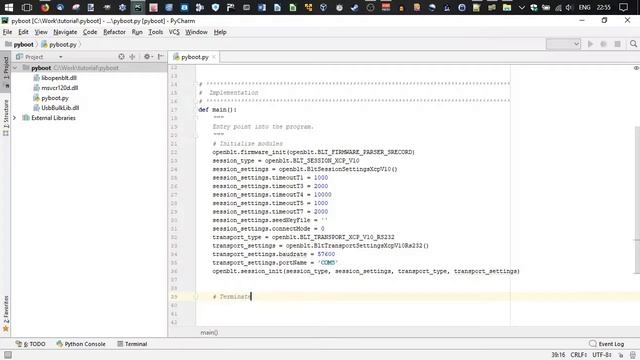Open the Windows Start menu
Image resolution: width=640 pixels, height=360 pixels.
pyautogui.click(x=9, y=7)
